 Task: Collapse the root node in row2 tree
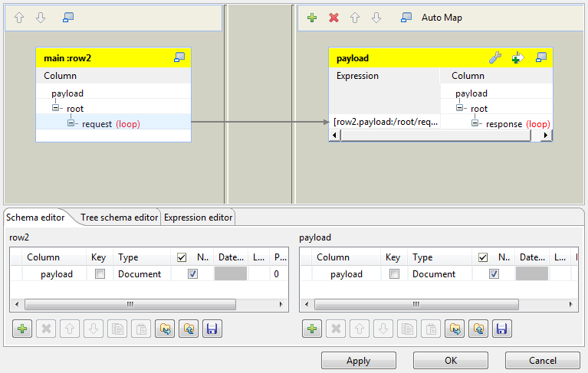point(56,109)
